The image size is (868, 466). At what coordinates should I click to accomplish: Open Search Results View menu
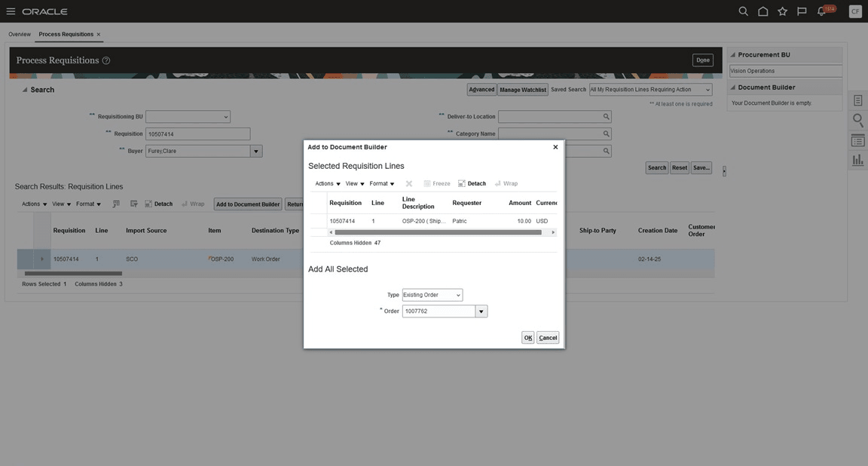62,204
